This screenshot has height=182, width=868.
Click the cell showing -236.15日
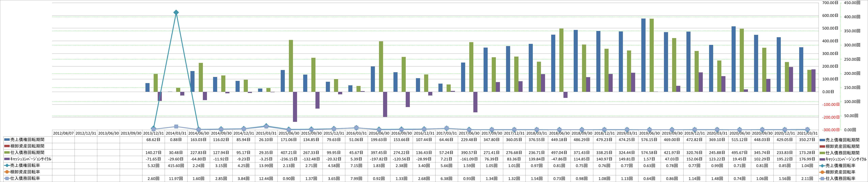[289, 159]
